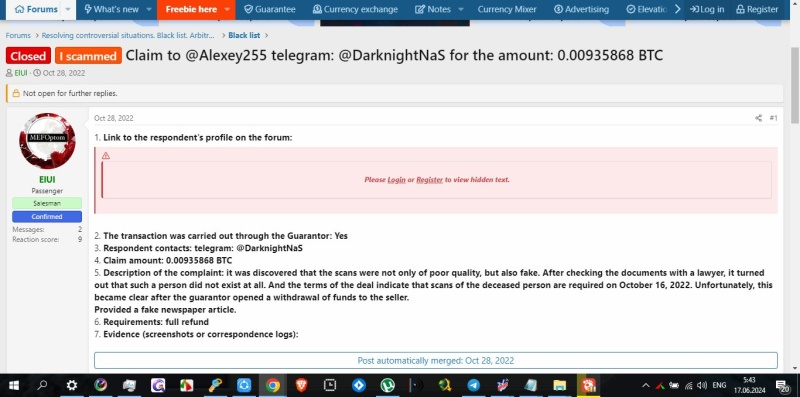Go to the Guarantee tab
The image size is (800, 397).
(270, 9)
